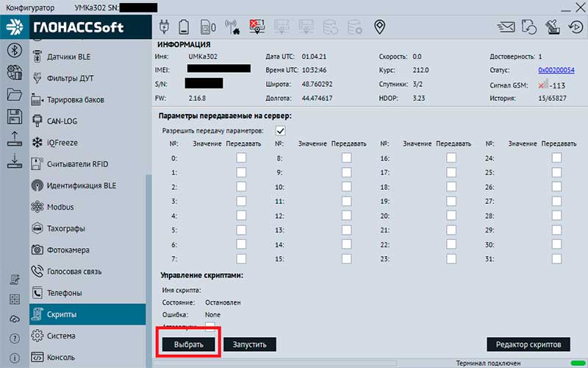Select the Скрипты menu item
This screenshot has height=368, width=588.
[87, 314]
